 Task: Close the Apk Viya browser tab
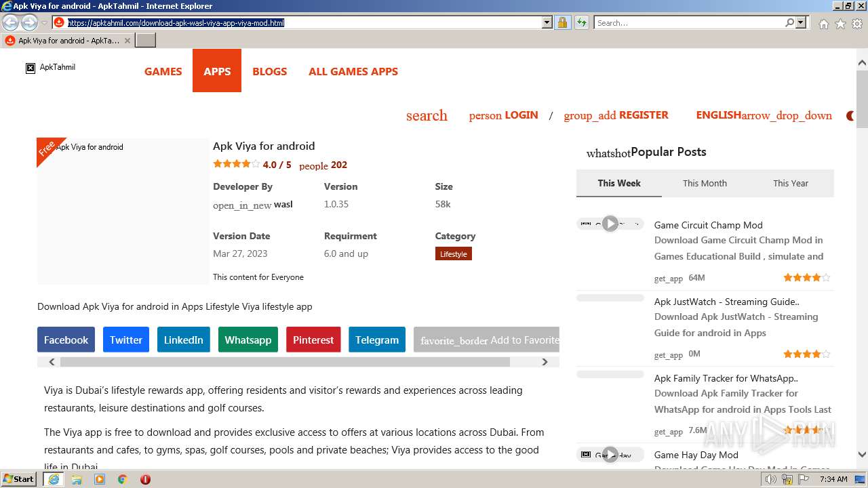click(127, 41)
